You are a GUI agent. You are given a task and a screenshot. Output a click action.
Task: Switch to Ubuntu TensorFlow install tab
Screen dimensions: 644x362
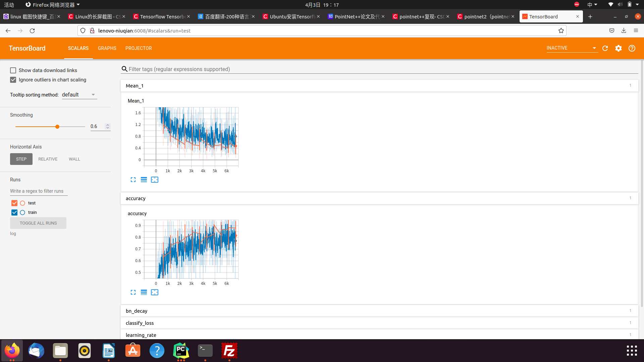pos(291,16)
